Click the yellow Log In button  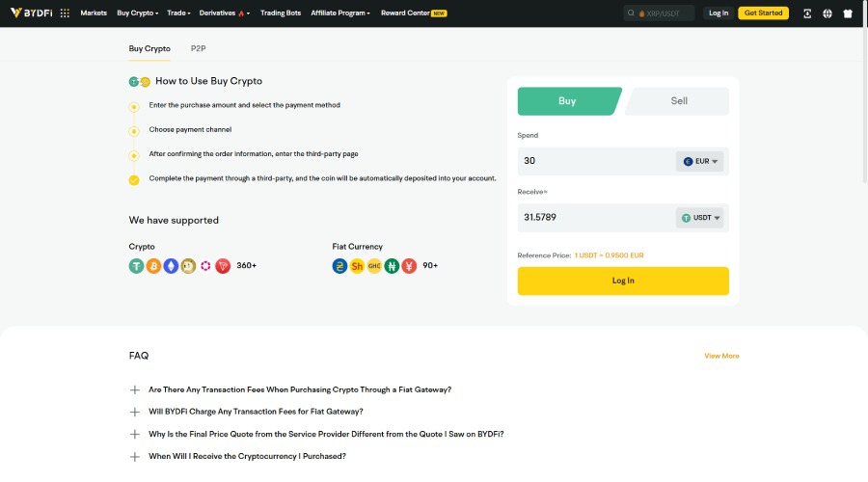click(623, 281)
